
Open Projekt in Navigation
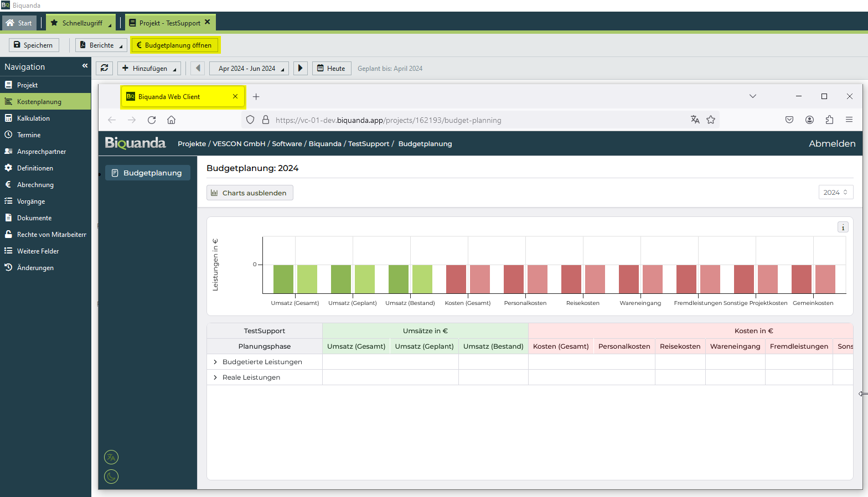click(45, 85)
